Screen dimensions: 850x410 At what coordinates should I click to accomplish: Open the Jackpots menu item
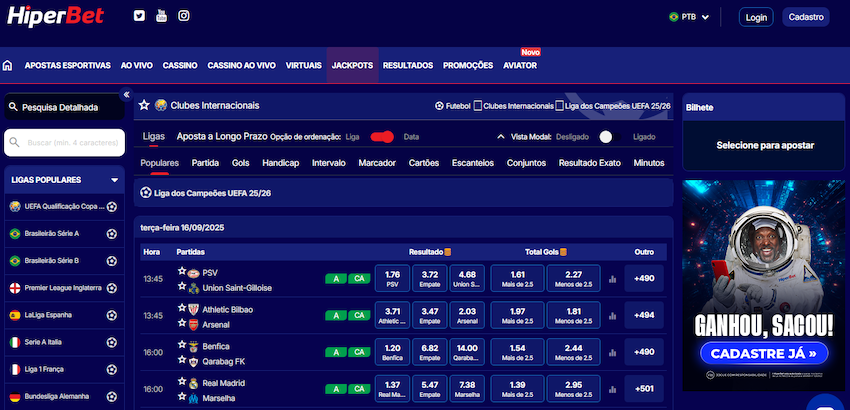pyautogui.click(x=352, y=66)
